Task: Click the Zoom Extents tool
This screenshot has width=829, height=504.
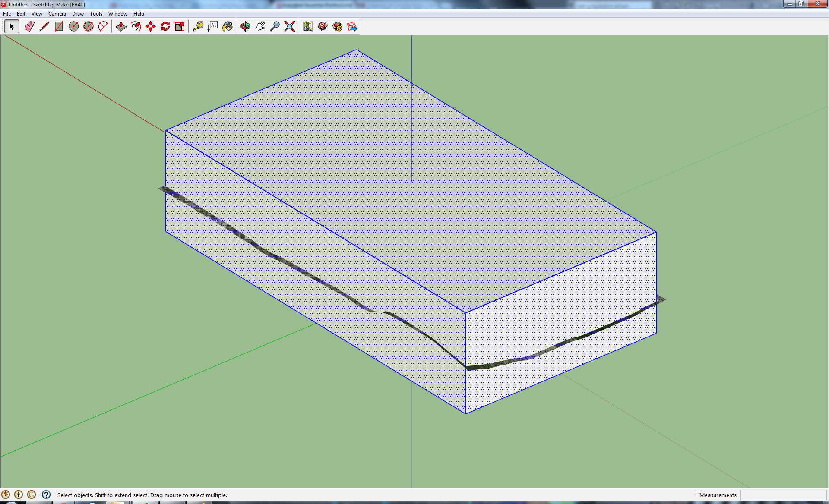Action: click(x=290, y=27)
